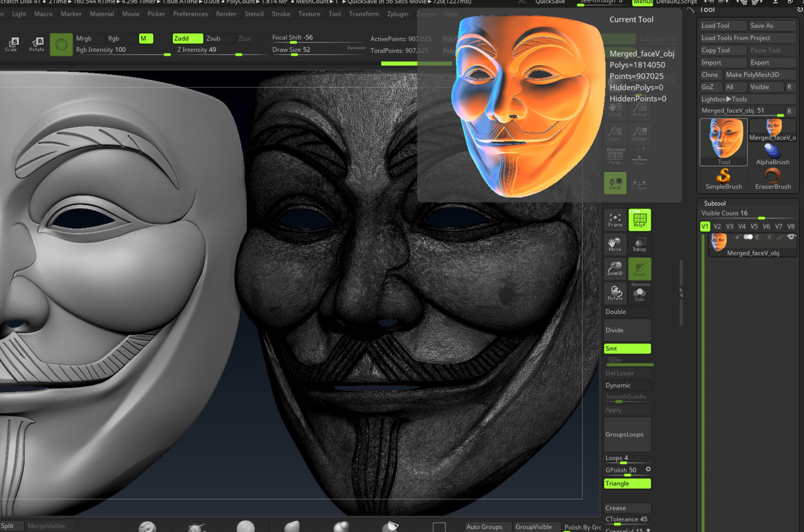Switch to the V5 visibility set
The image size is (804, 532).
(x=754, y=226)
